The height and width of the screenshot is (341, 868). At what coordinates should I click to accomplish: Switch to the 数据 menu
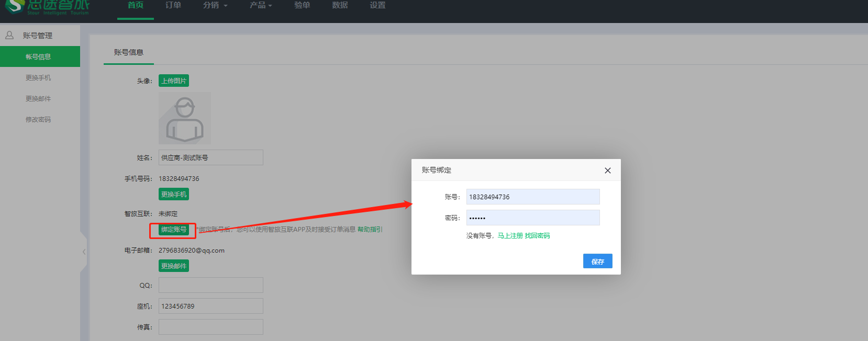(x=340, y=5)
